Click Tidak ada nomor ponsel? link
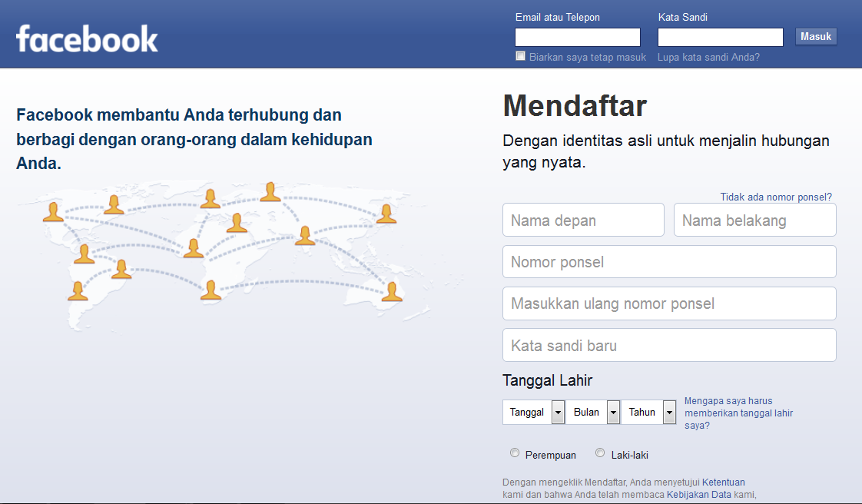This screenshot has width=862, height=504. coord(776,197)
